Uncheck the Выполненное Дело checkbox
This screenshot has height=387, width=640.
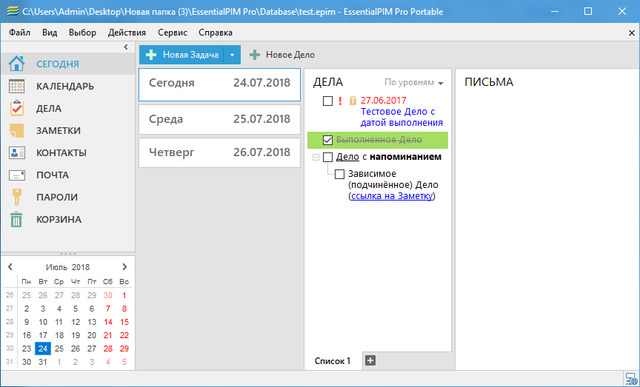click(328, 140)
